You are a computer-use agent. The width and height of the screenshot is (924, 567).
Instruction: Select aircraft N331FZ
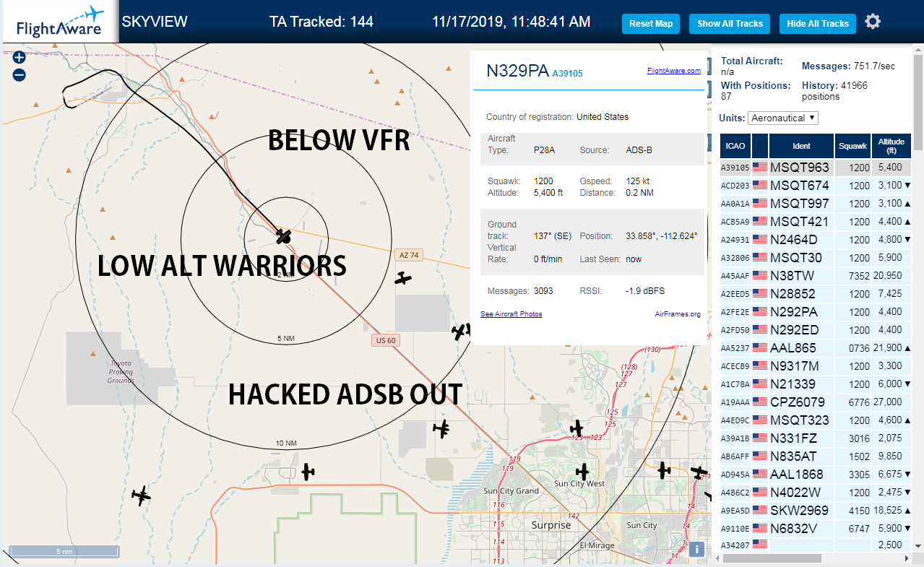pyautogui.click(x=815, y=438)
